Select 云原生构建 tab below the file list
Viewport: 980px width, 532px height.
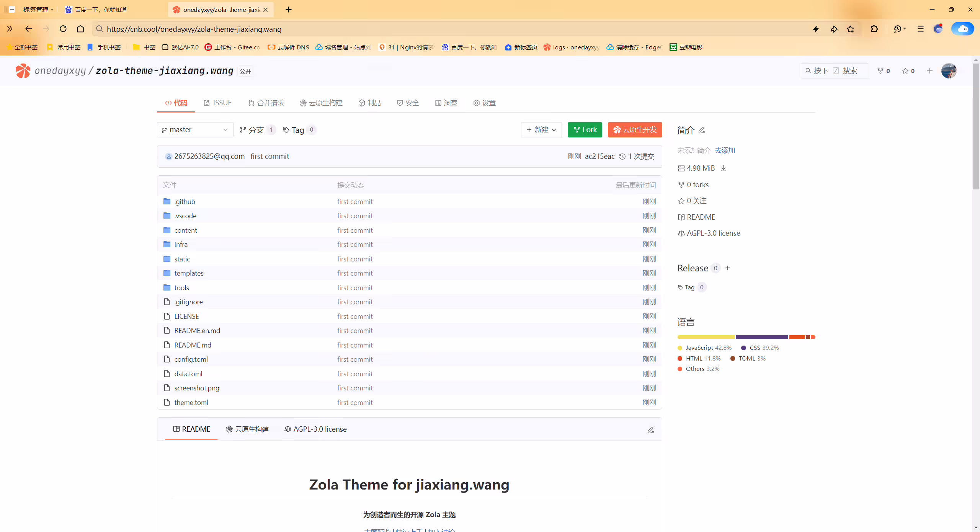(x=247, y=429)
